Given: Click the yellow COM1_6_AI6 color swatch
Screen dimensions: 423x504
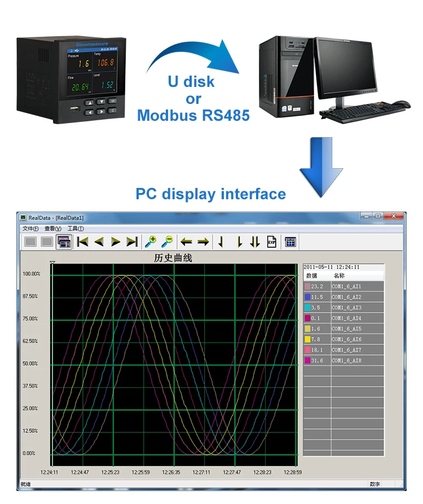Looking at the screenshot, I should click(307, 339).
